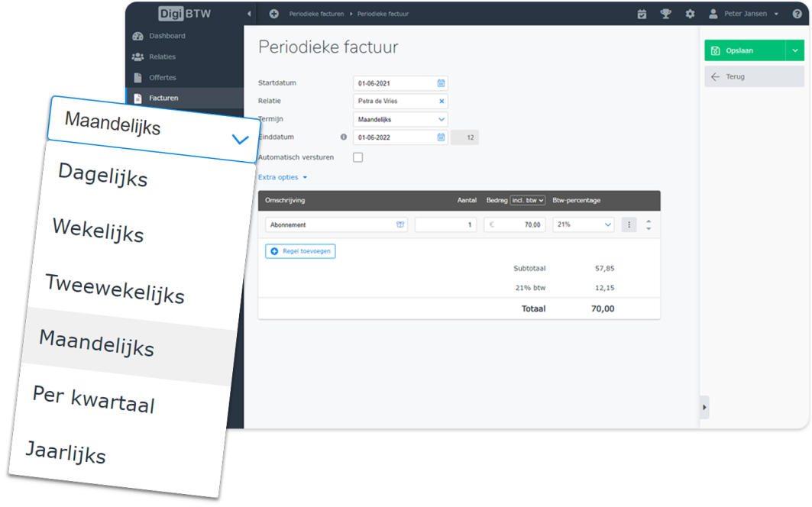Open the Btw-percentage 21% dropdown
Viewport: 812px width, 507px height.
point(584,224)
